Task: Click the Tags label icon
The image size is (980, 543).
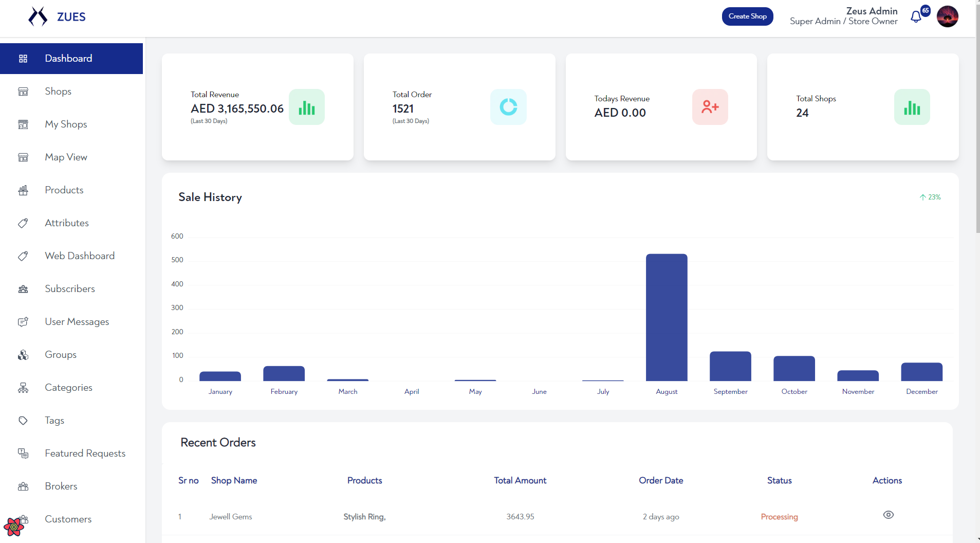Action: pyautogui.click(x=23, y=421)
